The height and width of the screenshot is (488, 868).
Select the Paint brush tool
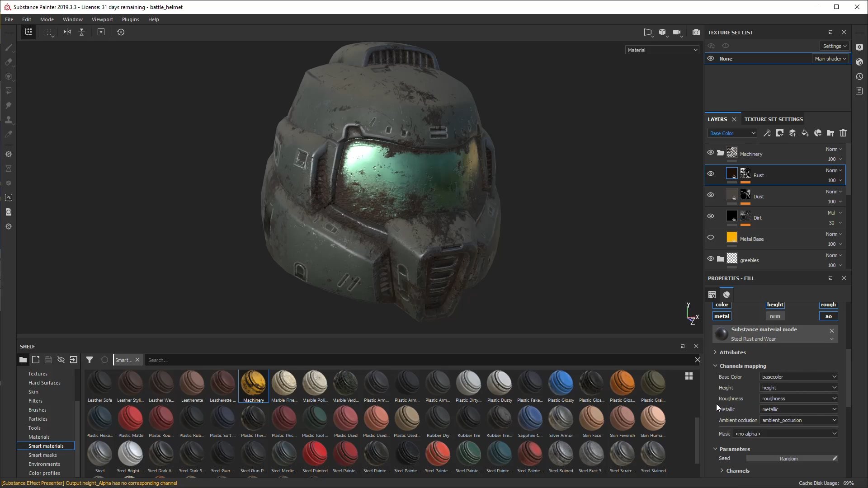tap(8, 47)
